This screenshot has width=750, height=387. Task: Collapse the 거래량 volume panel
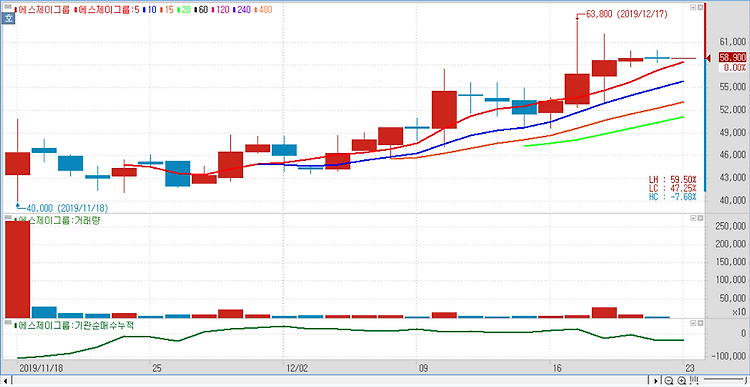point(693,218)
